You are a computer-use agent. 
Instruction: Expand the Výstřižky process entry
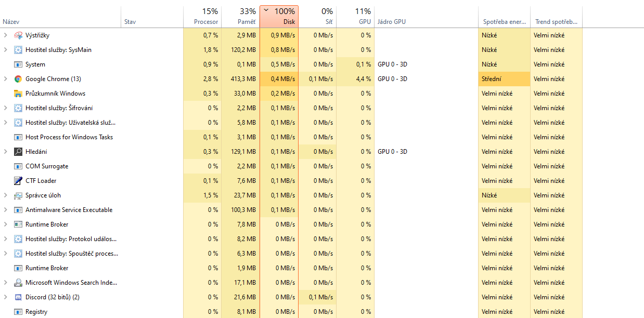(x=5, y=35)
